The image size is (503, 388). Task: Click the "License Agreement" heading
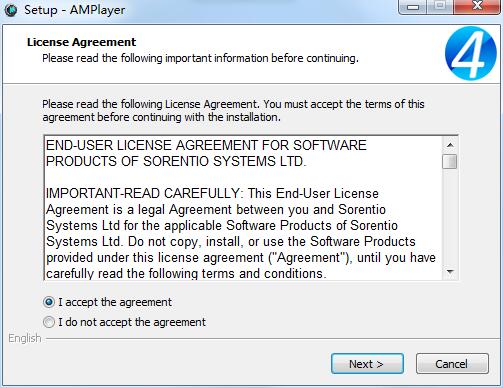(82, 42)
